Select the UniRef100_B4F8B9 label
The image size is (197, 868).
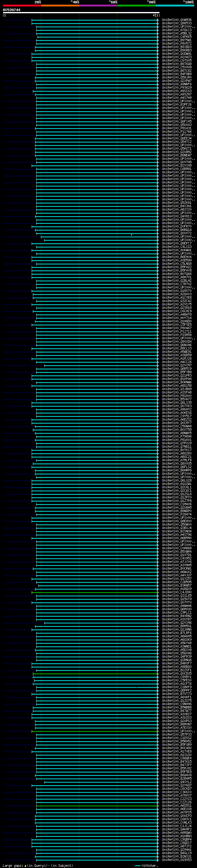[x=176, y=74]
